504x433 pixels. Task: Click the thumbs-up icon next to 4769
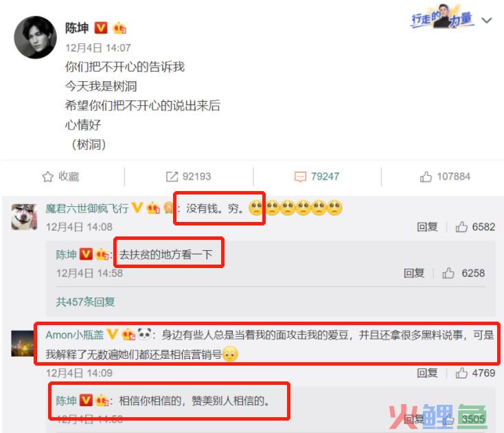coord(461,373)
